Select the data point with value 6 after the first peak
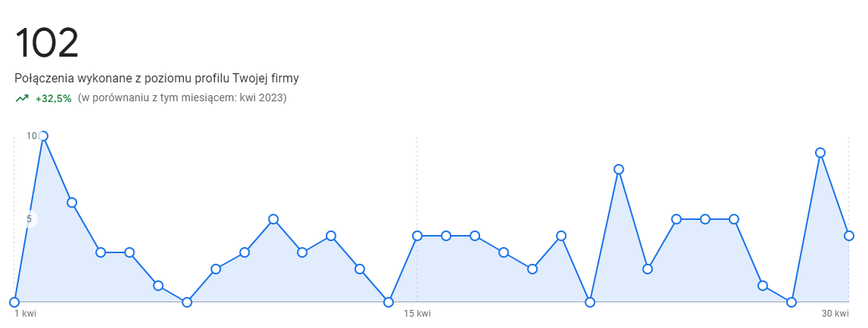This screenshot has height=328, width=868. pos(72,203)
